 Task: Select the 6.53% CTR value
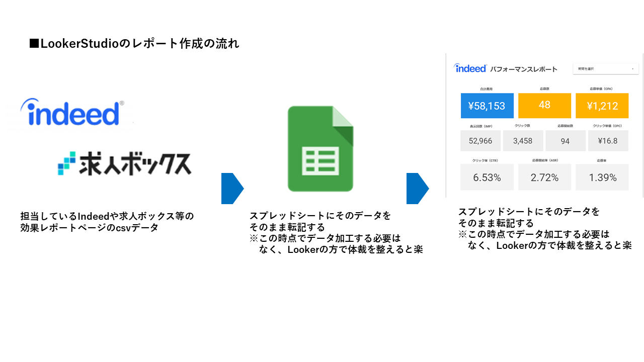[487, 177]
